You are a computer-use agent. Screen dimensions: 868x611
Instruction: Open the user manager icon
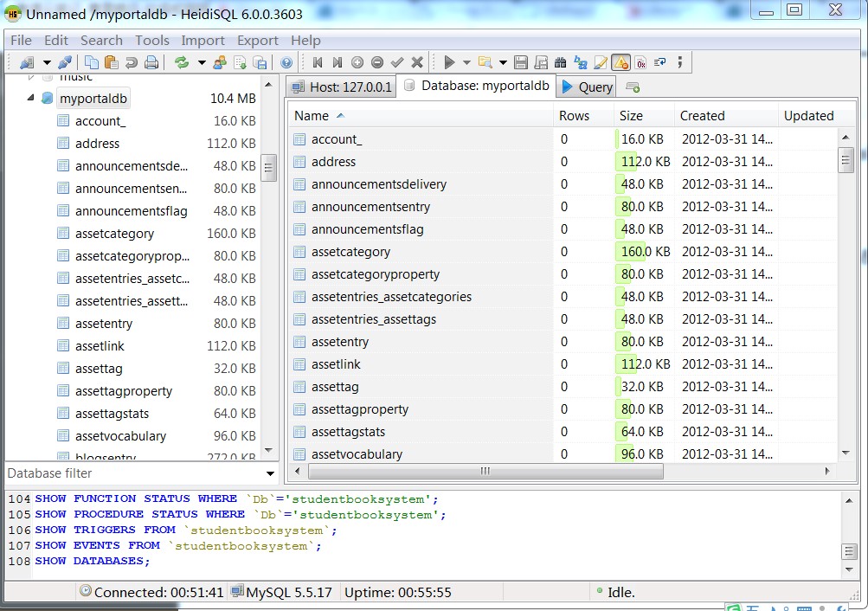click(x=220, y=62)
